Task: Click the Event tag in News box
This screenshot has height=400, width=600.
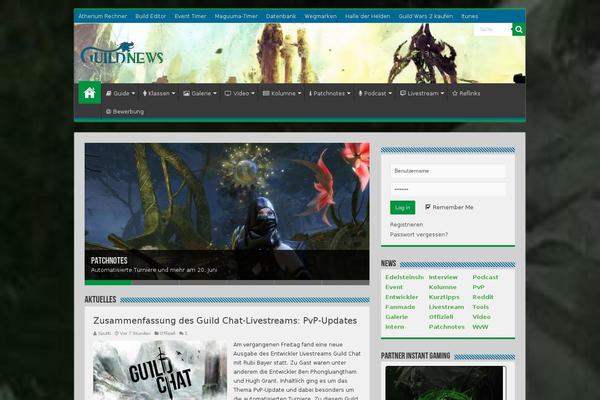Action: 394,287
